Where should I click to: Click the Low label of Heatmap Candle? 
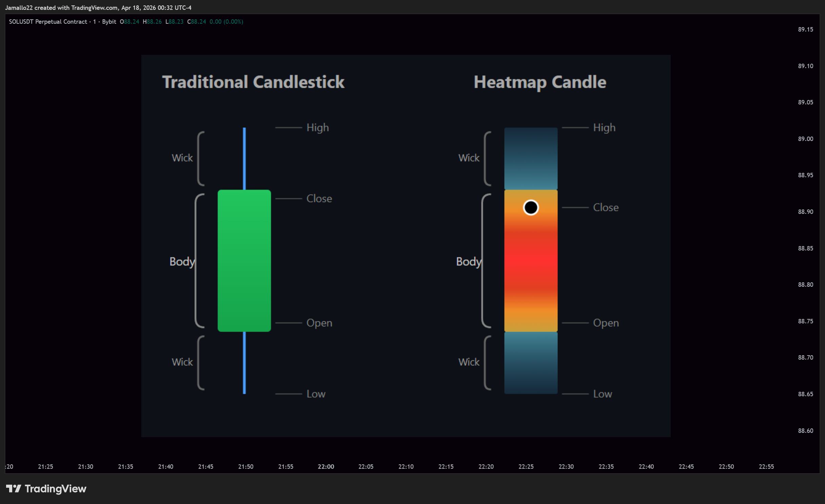pos(603,394)
